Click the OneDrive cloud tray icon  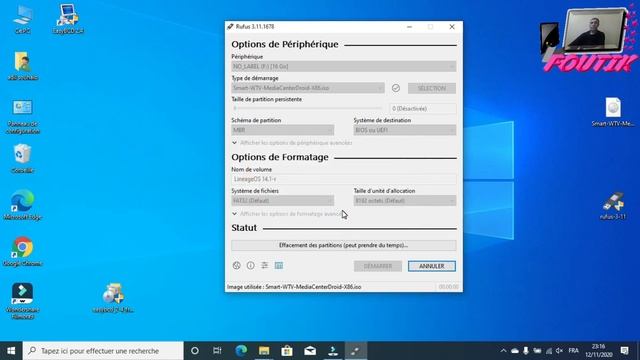click(x=515, y=351)
